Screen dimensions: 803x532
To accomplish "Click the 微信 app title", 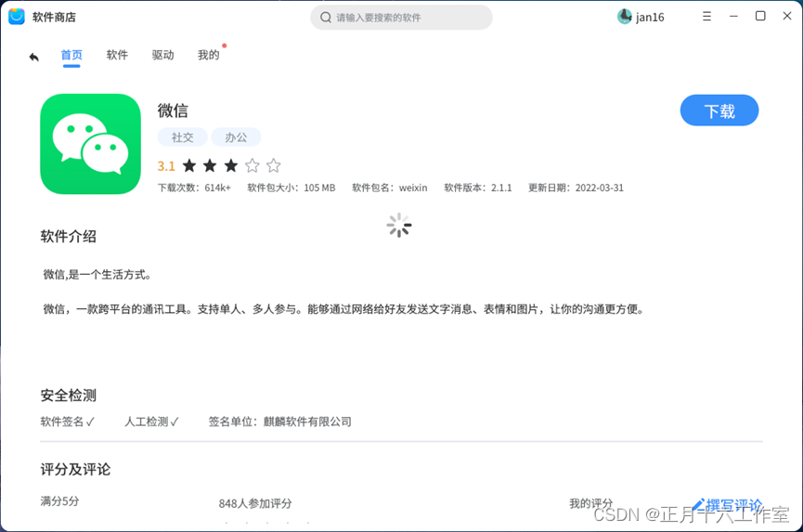I will [173, 110].
